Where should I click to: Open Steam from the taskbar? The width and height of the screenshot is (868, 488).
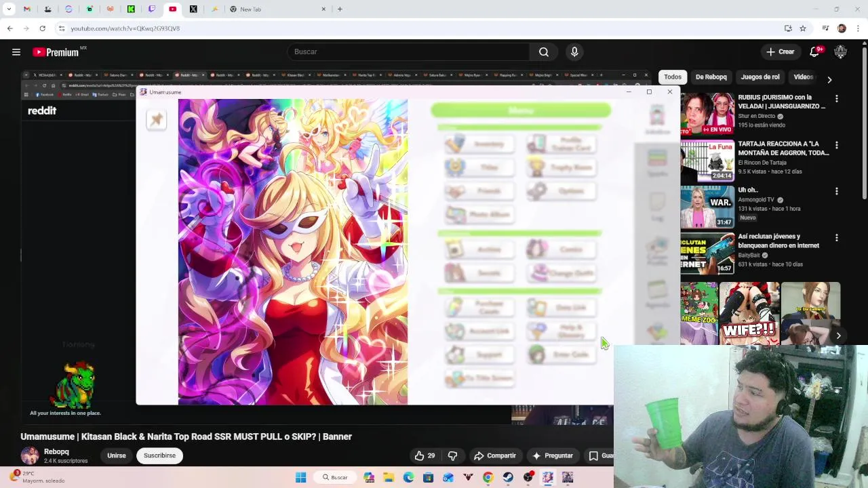point(508,477)
